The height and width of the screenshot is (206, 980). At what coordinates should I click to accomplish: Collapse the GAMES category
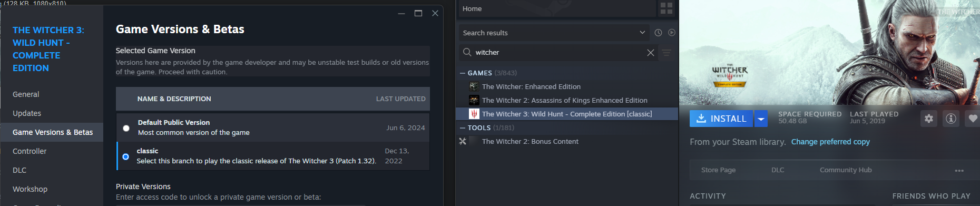[463, 73]
